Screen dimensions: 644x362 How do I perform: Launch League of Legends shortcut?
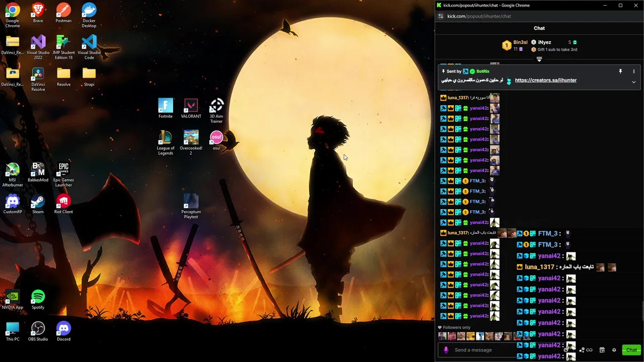tap(166, 143)
